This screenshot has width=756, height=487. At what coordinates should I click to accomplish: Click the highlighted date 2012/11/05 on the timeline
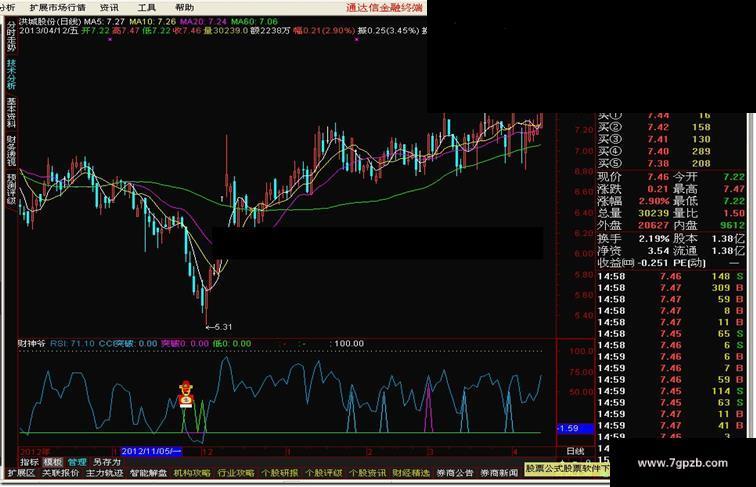[151, 452]
